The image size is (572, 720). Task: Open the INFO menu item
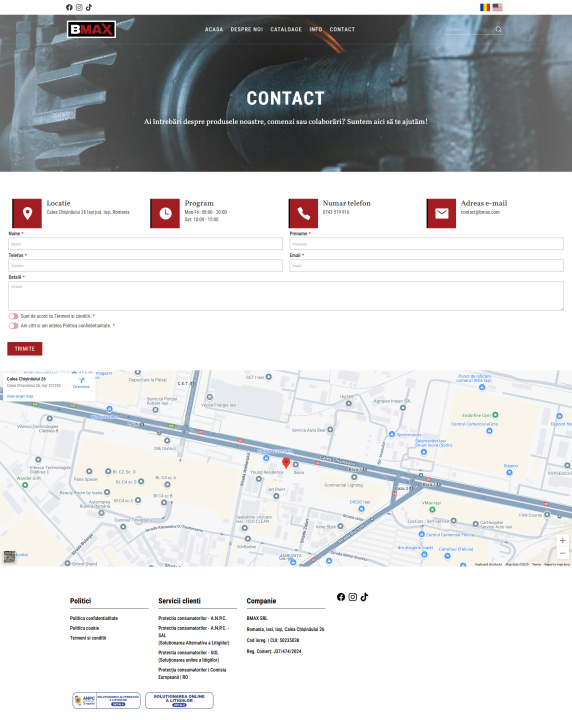point(316,29)
